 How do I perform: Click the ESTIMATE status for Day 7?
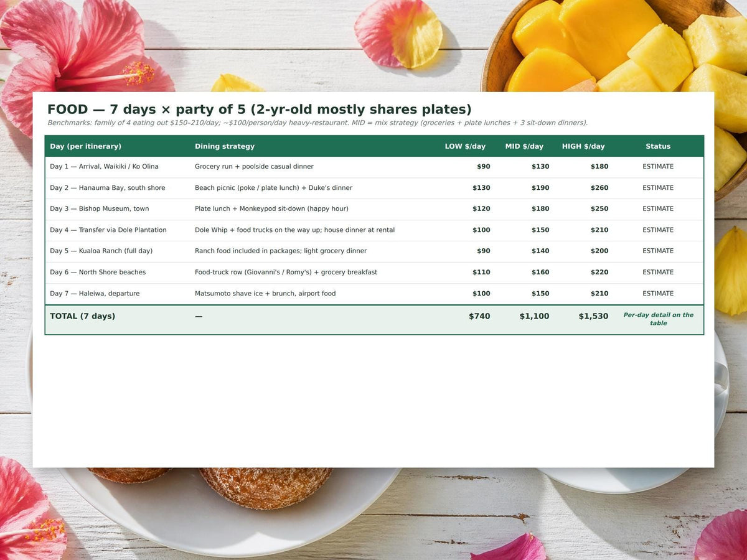[658, 294]
